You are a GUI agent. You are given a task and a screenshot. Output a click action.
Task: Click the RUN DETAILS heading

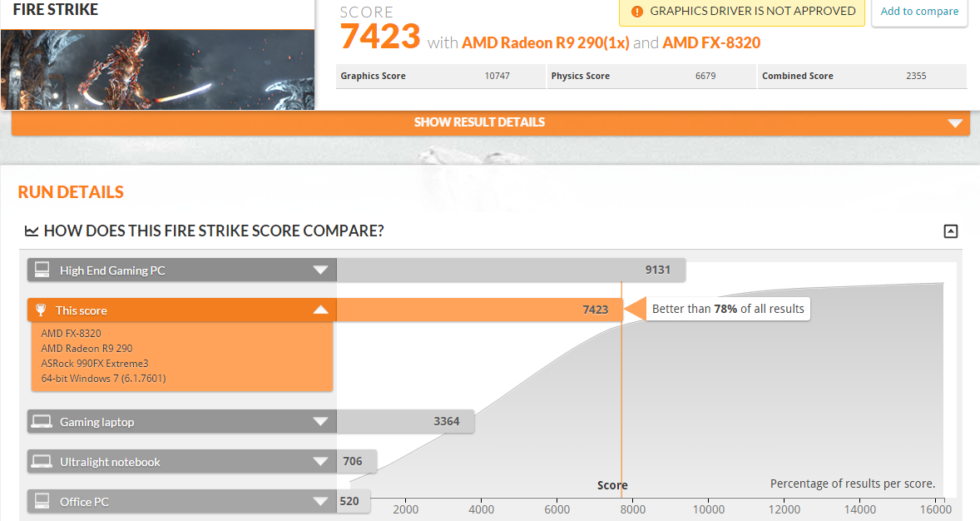(x=71, y=192)
